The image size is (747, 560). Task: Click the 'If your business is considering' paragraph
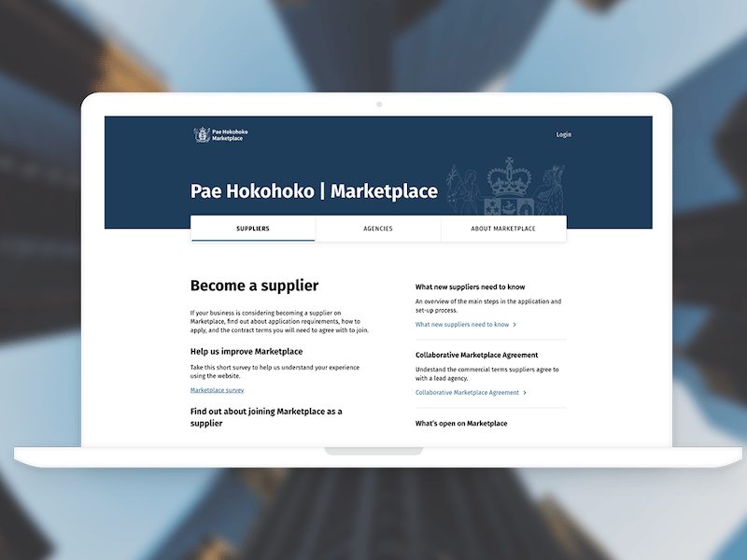[279, 321]
